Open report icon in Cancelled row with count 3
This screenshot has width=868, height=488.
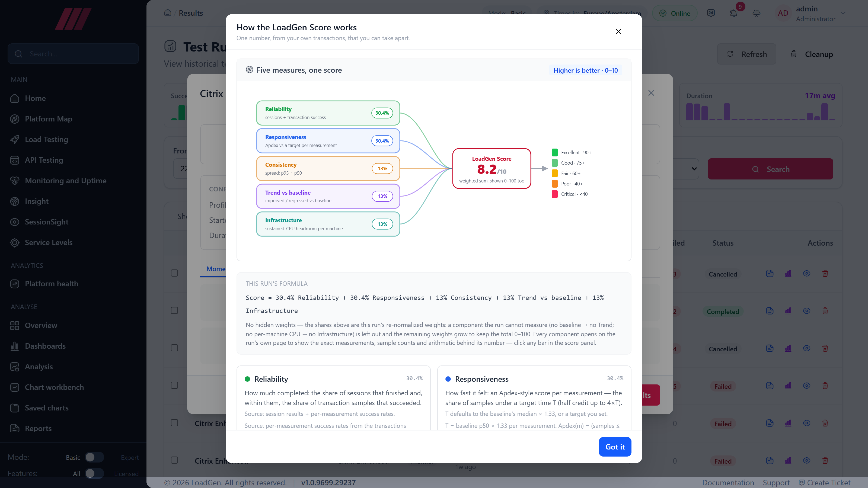(x=770, y=274)
